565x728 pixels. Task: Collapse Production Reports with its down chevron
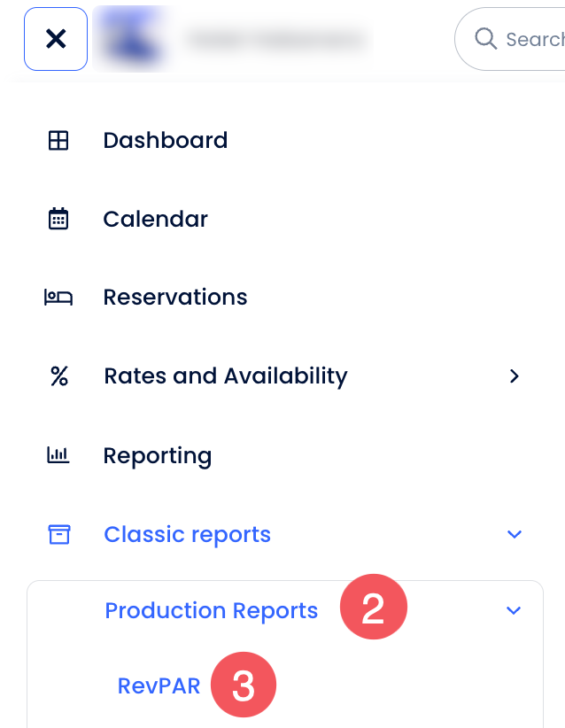(514, 610)
